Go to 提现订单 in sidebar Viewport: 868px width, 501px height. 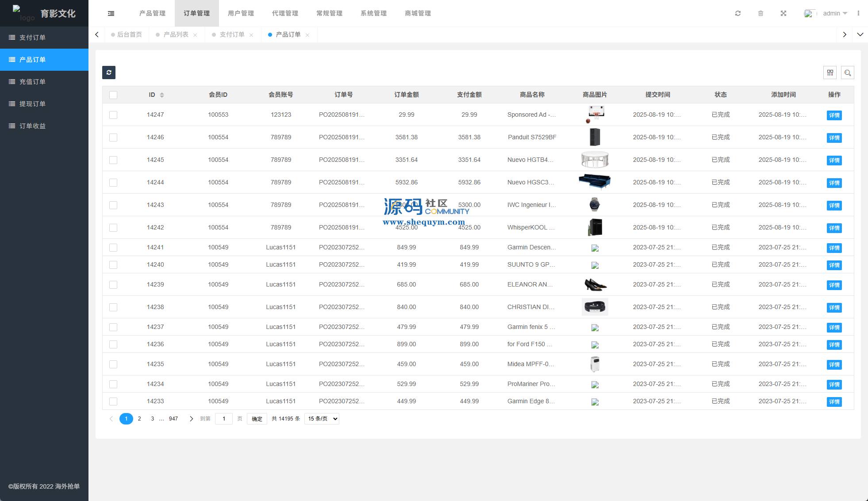point(32,104)
